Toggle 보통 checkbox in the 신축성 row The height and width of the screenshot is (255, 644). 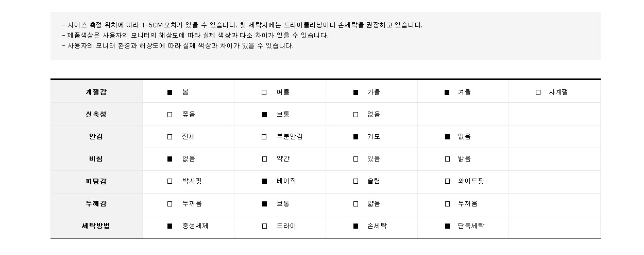click(264, 115)
